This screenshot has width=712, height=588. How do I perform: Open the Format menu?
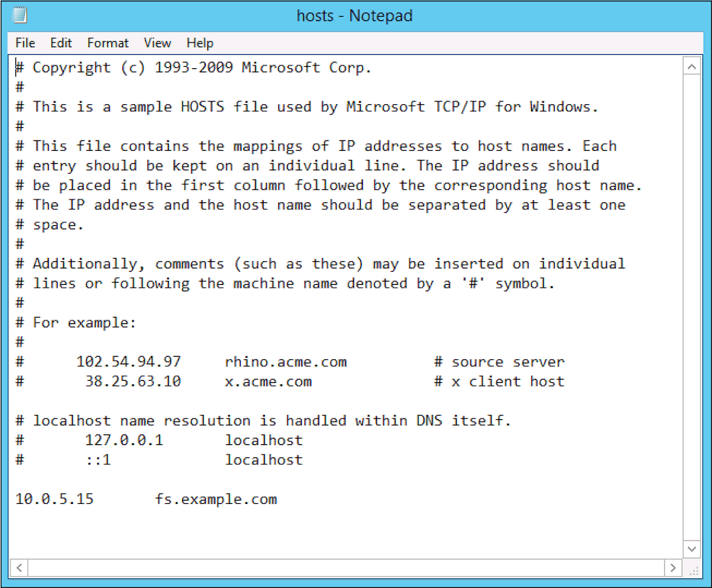[108, 43]
